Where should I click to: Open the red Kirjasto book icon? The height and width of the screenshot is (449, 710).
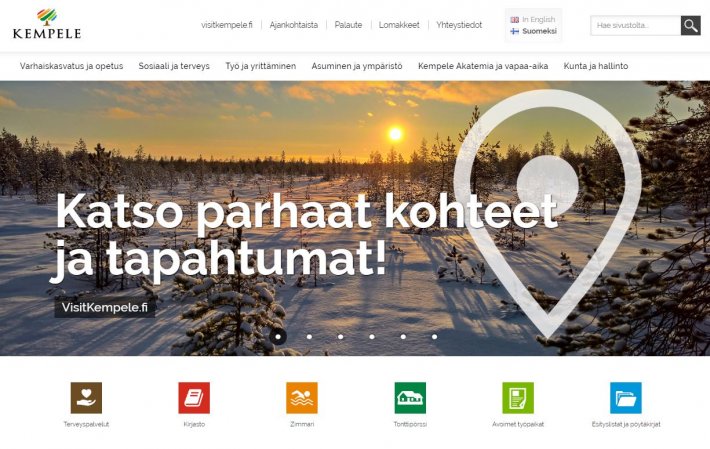[194, 398]
